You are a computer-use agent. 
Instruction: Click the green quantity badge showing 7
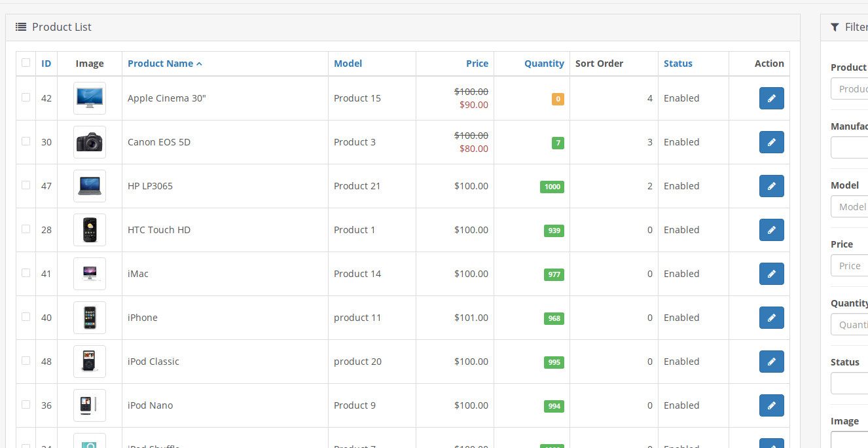(x=558, y=143)
